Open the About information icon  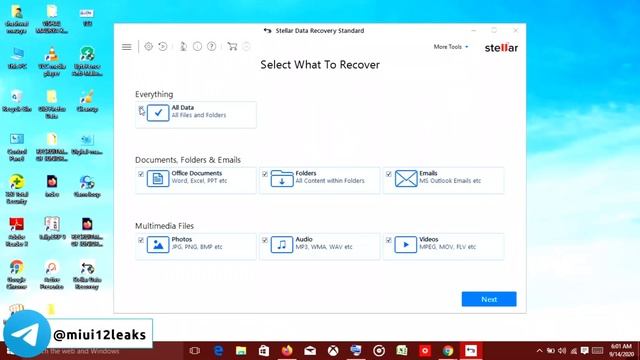[x=197, y=47]
